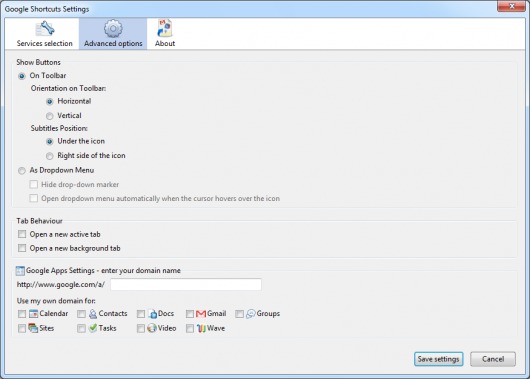
Task: Click the 'Show Buttons' group label
Action: (39, 62)
